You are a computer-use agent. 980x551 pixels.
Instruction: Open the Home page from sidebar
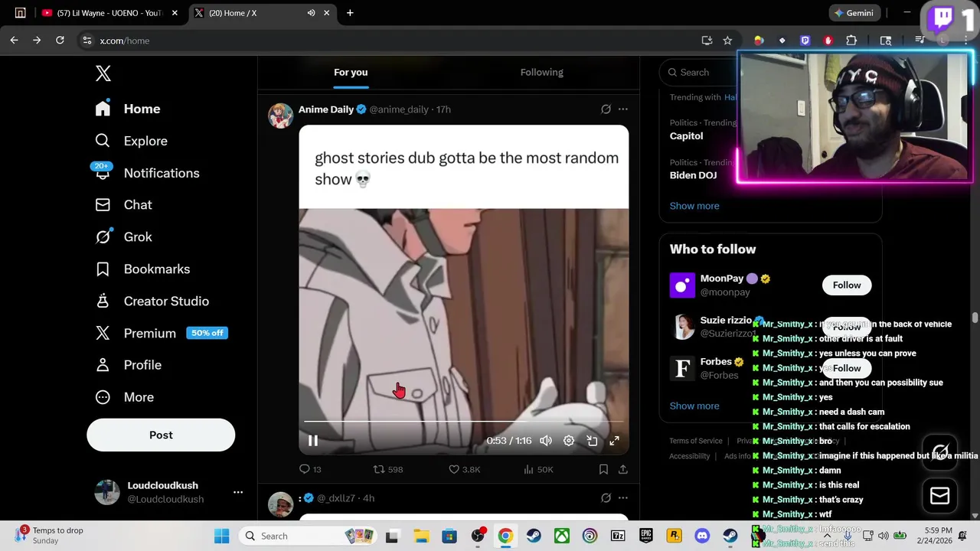128,109
